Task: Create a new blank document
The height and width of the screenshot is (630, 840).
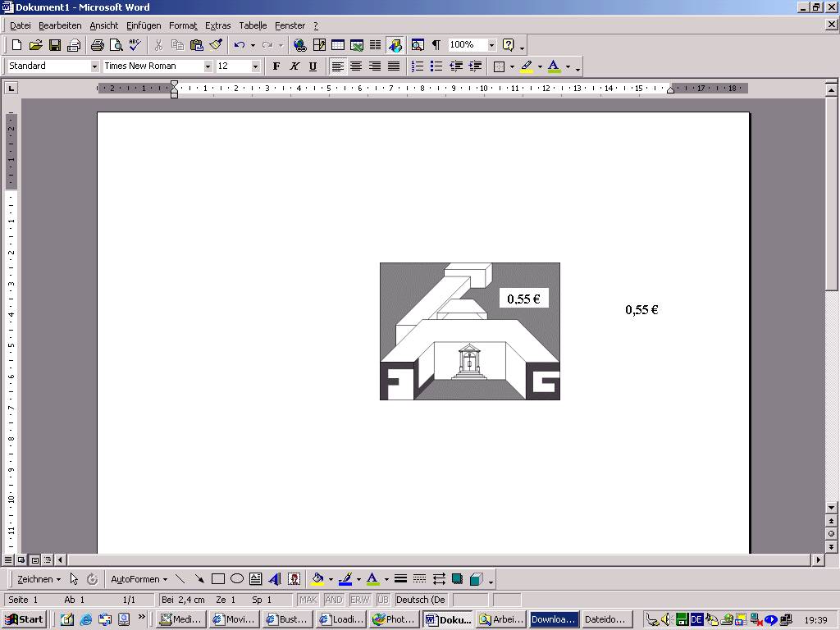Action: tap(16, 45)
